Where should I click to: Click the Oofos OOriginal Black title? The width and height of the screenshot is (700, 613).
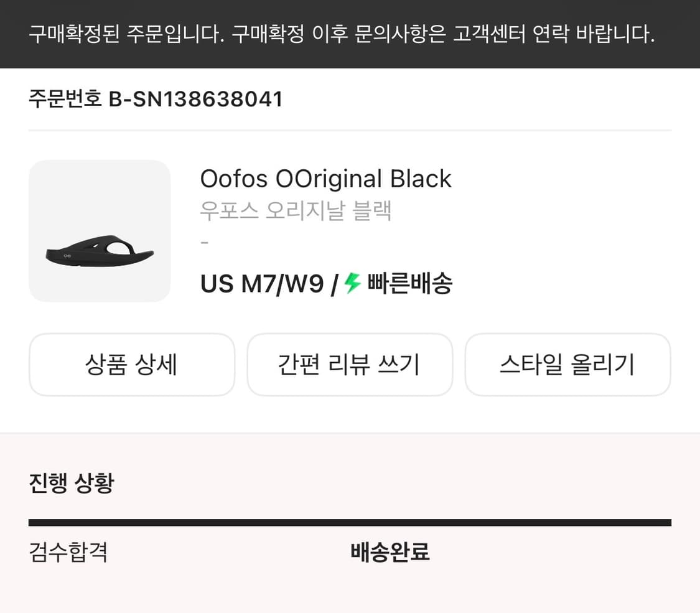325,179
